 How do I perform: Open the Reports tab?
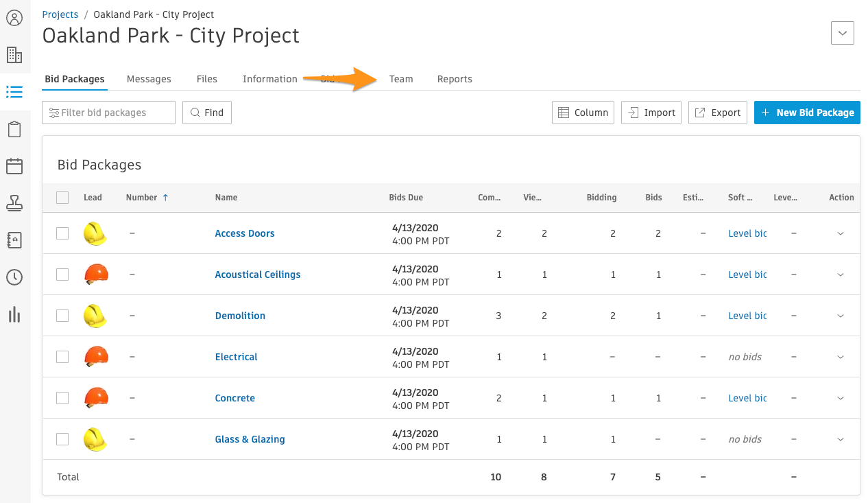pos(455,79)
